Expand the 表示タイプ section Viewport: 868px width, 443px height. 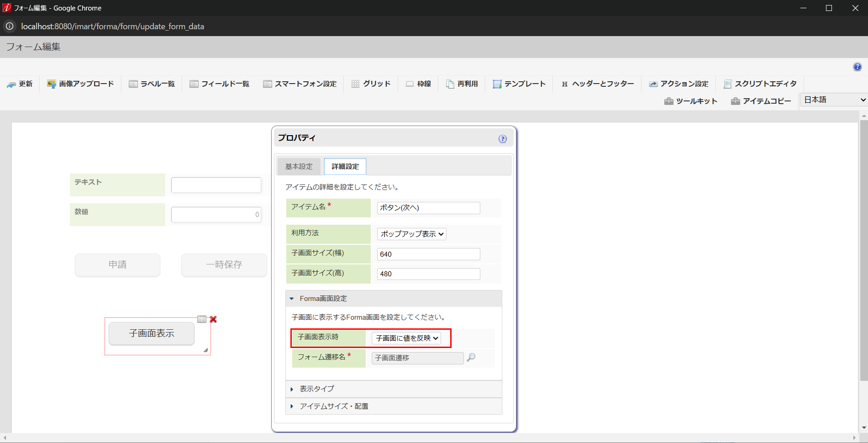click(x=316, y=389)
